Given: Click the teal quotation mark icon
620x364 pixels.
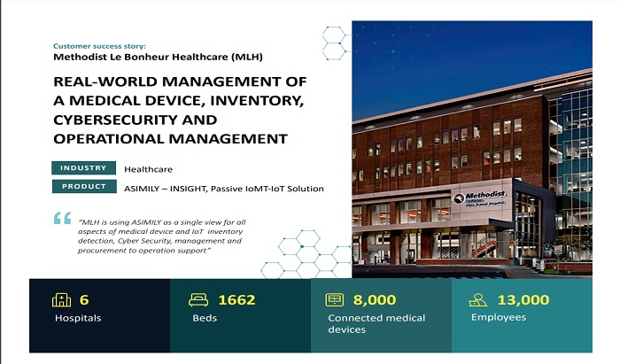Looking at the screenshot, I should pos(63,218).
